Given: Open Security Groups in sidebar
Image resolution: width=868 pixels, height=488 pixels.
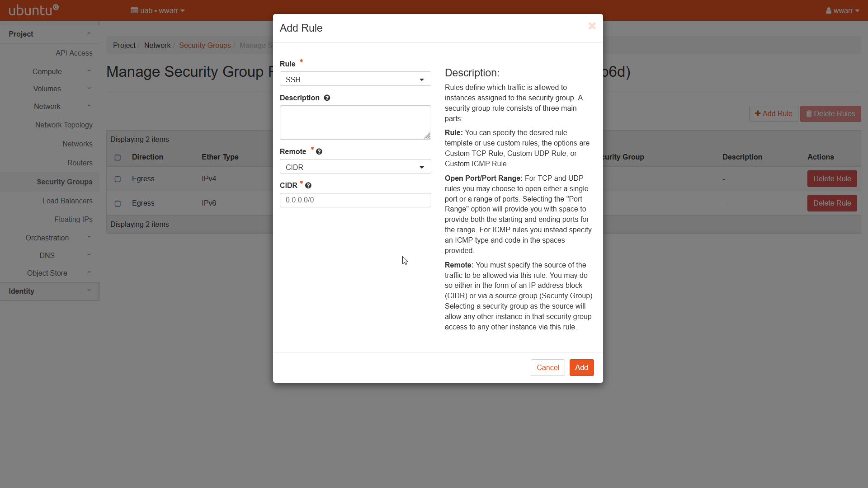Looking at the screenshot, I should click(x=64, y=182).
